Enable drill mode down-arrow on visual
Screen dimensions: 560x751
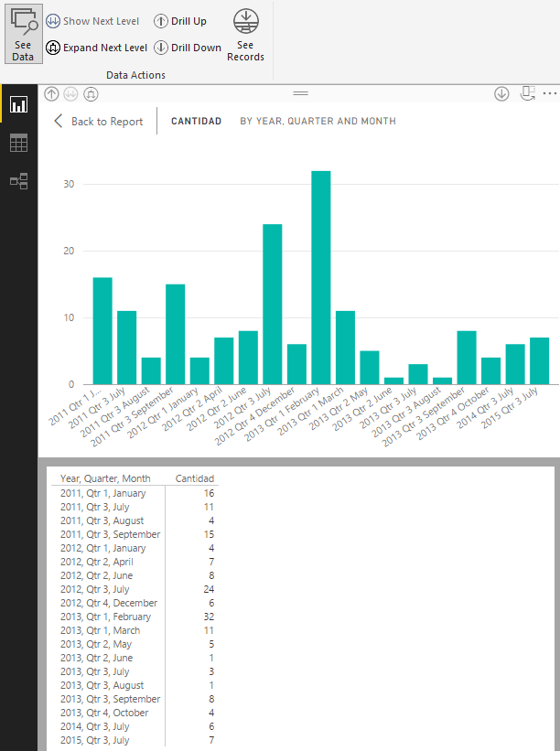501,93
